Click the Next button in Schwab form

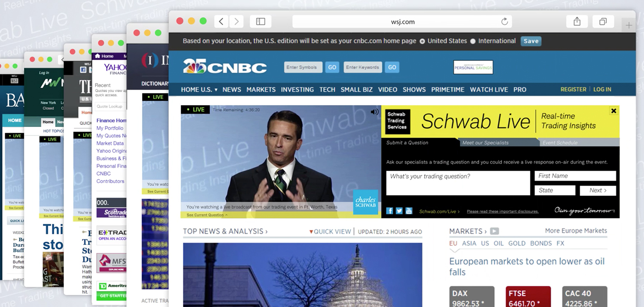598,190
